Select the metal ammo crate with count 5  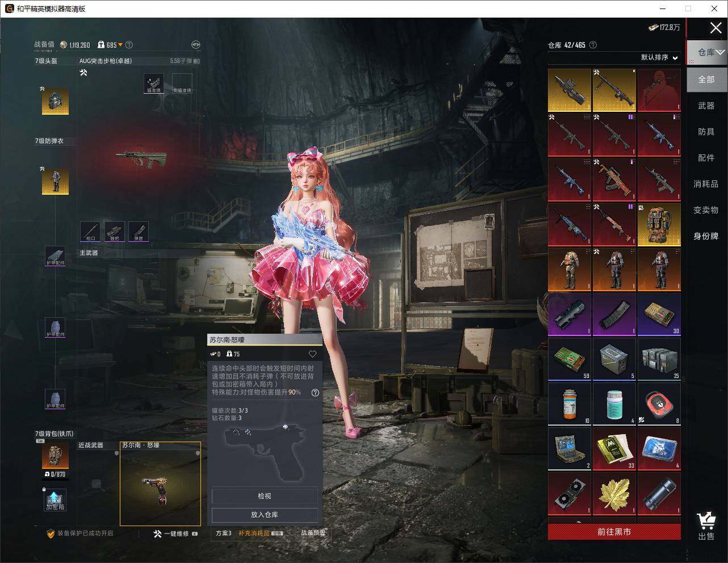click(614, 359)
